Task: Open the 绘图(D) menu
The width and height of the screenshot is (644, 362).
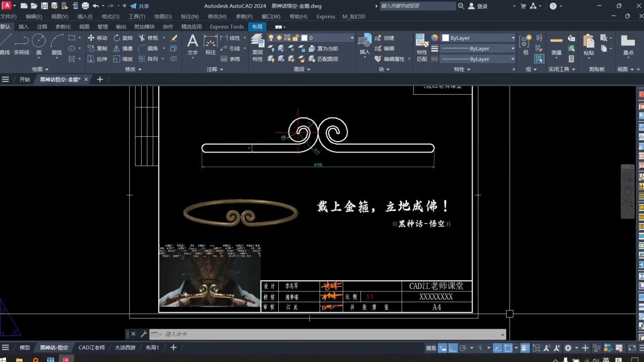Action: pos(163,16)
